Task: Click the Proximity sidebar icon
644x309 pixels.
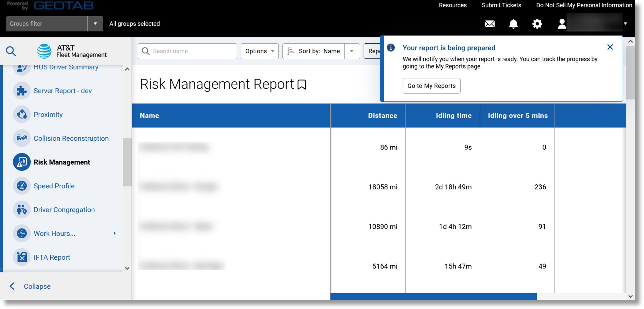Action: point(22,114)
